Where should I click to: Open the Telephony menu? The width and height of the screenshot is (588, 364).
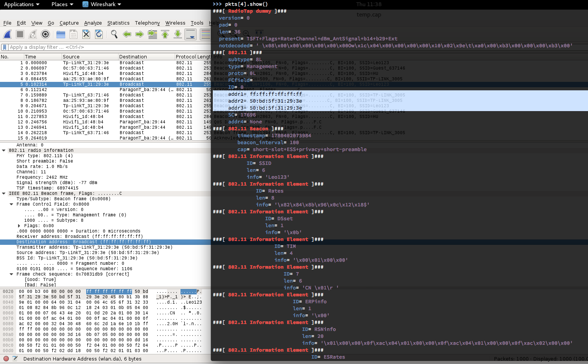click(147, 23)
